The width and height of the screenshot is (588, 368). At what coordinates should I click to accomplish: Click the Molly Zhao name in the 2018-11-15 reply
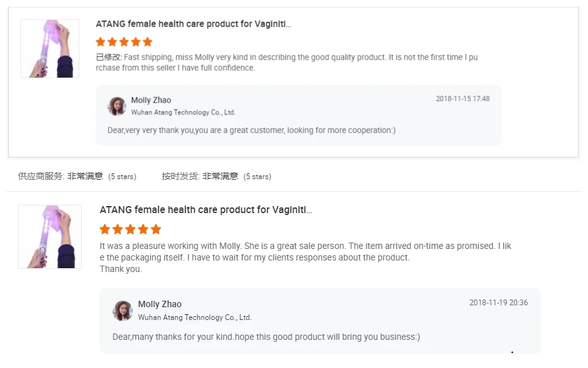coord(151,100)
